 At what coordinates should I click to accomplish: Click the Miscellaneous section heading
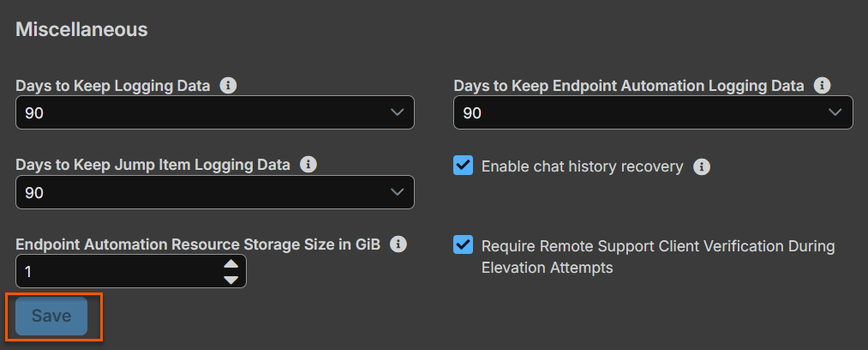tap(81, 29)
